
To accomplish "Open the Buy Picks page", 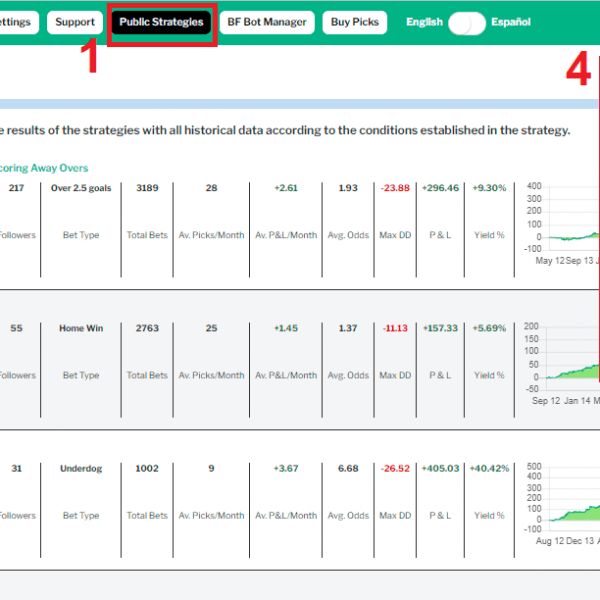I will pos(355,22).
